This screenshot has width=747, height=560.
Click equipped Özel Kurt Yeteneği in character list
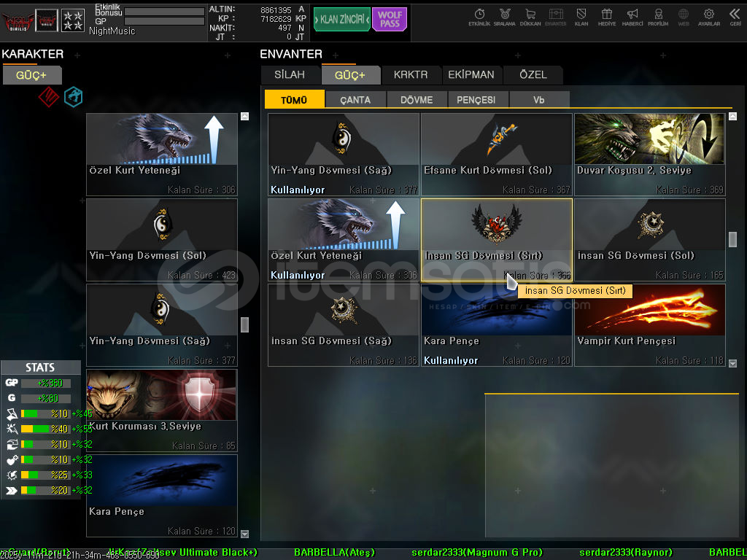[162, 155]
